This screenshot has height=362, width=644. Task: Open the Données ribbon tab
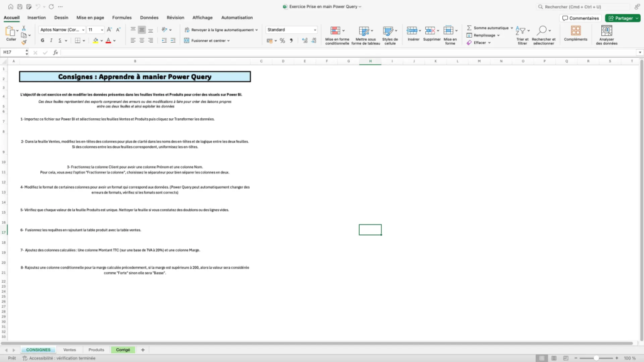click(x=149, y=18)
